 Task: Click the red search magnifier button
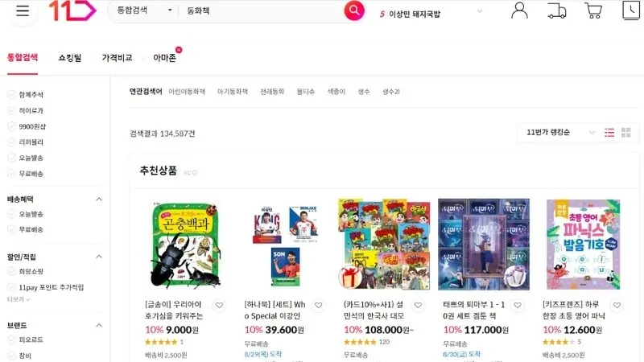354,10
